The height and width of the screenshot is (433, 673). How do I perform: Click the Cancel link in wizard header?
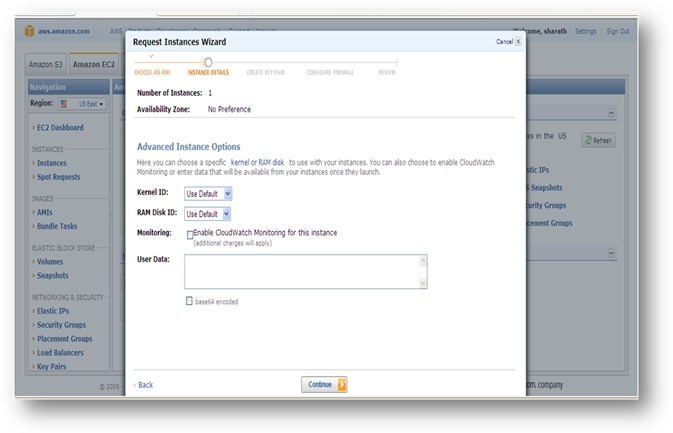(x=504, y=42)
